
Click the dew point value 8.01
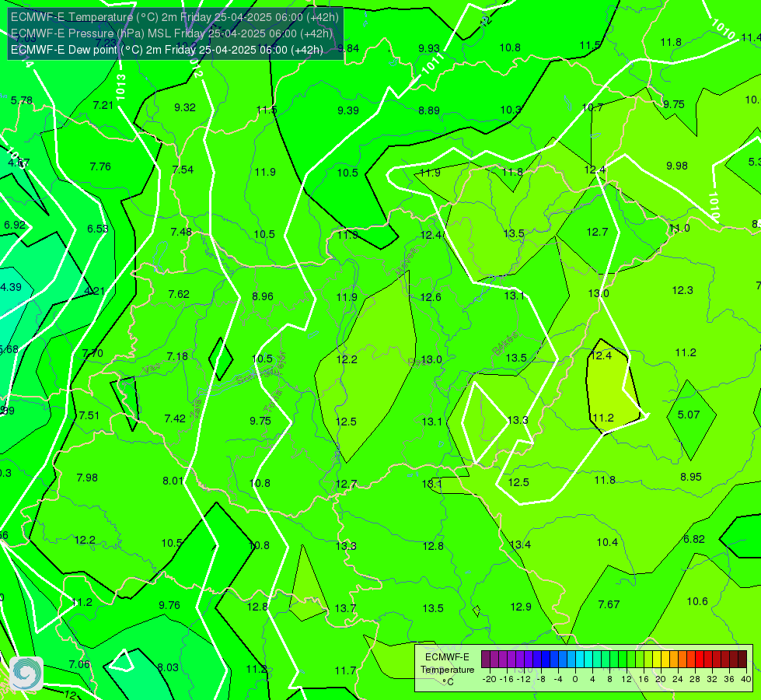173,481
